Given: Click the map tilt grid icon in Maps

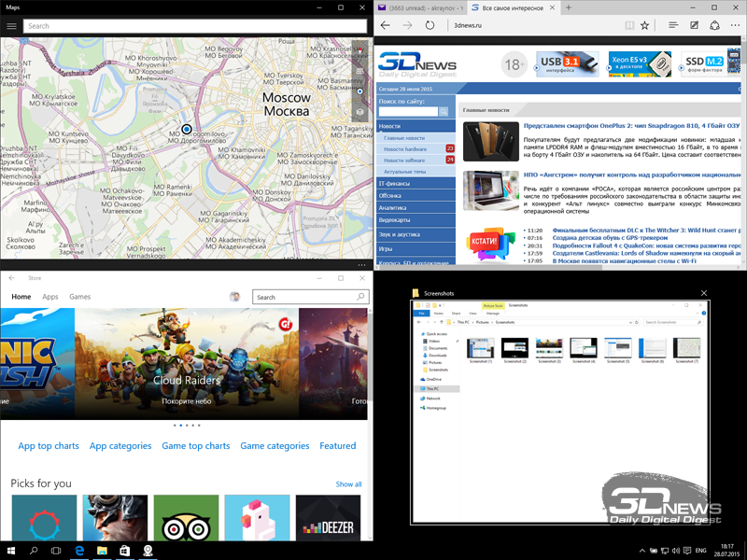Looking at the screenshot, I should [x=360, y=71].
